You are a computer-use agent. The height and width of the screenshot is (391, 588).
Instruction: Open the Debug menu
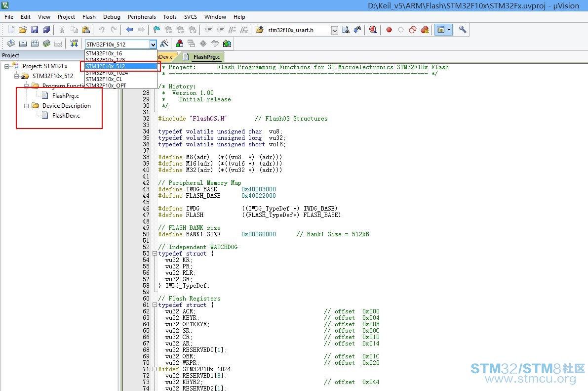click(x=112, y=17)
